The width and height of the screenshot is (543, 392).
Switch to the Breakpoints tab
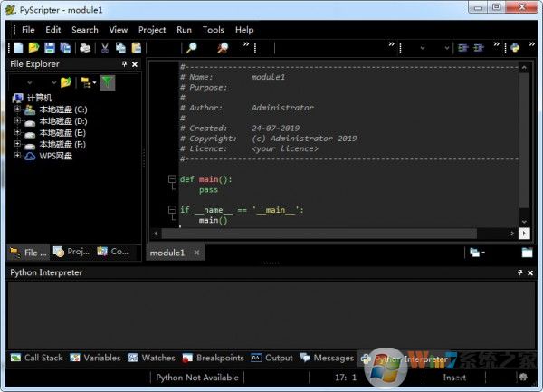tap(214, 358)
